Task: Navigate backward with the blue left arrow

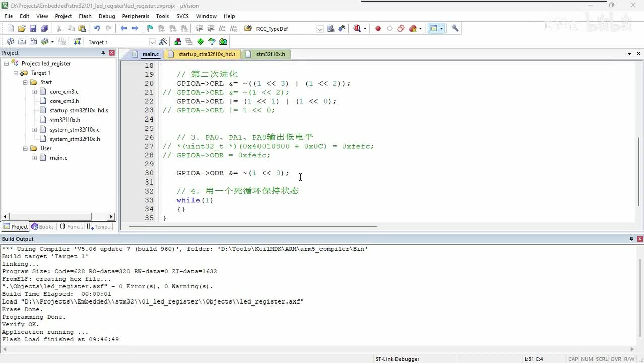Action: click(123, 29)
